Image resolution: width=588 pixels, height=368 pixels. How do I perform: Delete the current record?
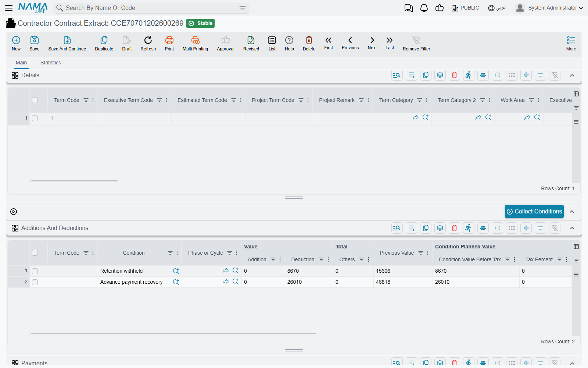coord(309,43)
